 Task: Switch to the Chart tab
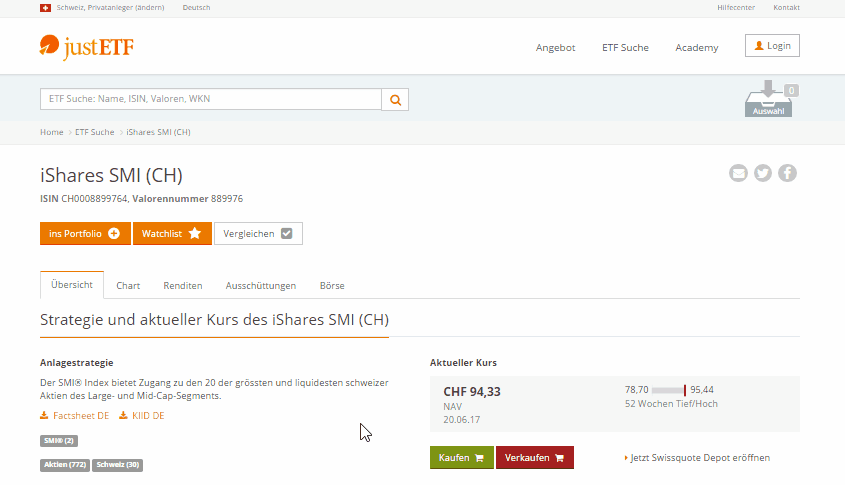[128, 285]
